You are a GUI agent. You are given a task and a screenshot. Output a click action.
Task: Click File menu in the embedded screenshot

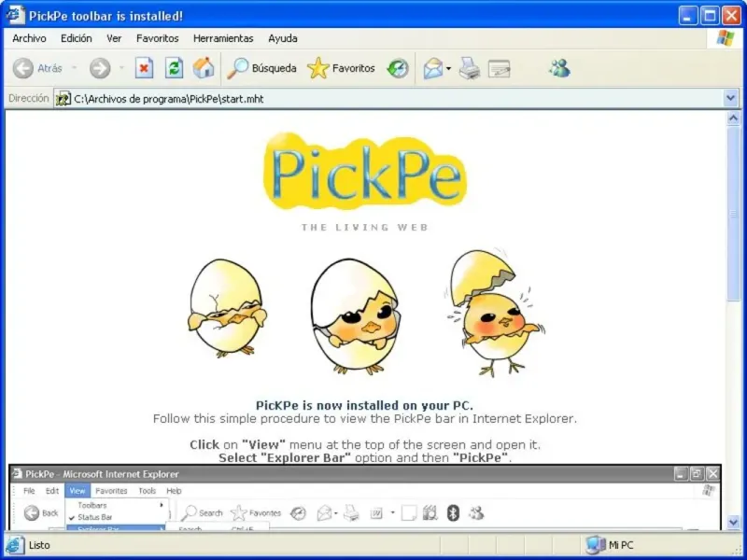[29, 491]
